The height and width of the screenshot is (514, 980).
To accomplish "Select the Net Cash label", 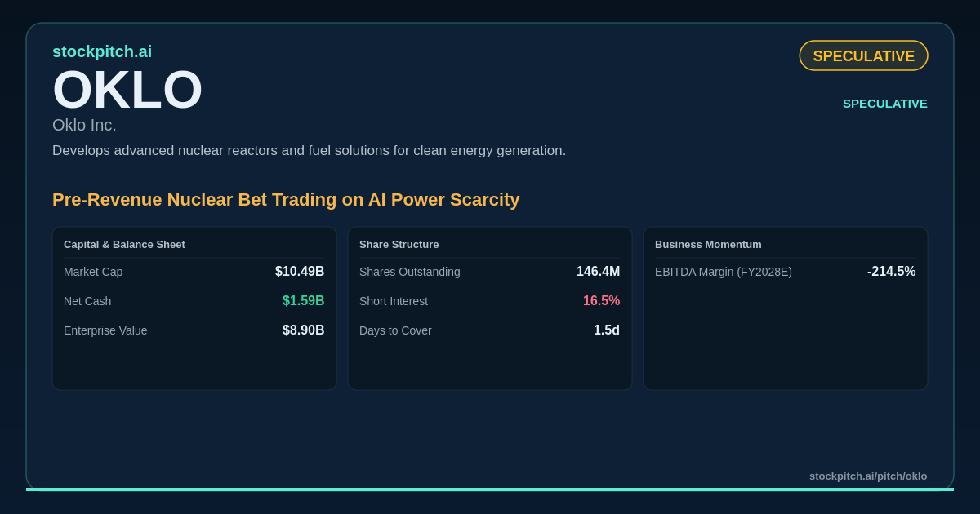I will click(x=87, y=301).
